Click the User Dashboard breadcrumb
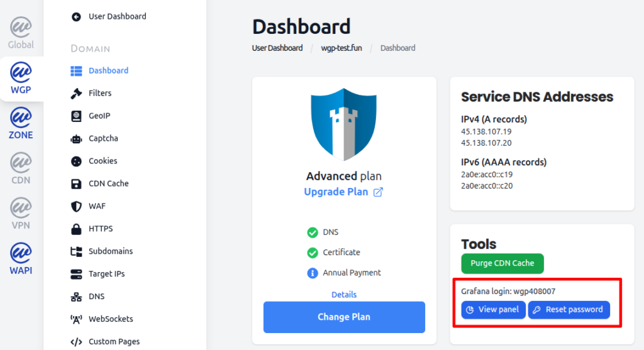644x350 pixels. pyautogui.click(x=277, y=48)
